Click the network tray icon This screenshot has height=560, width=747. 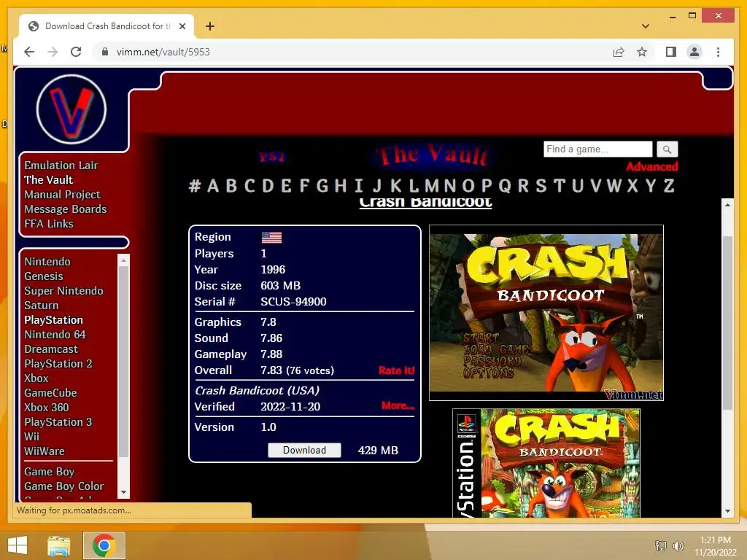(660, 545)
